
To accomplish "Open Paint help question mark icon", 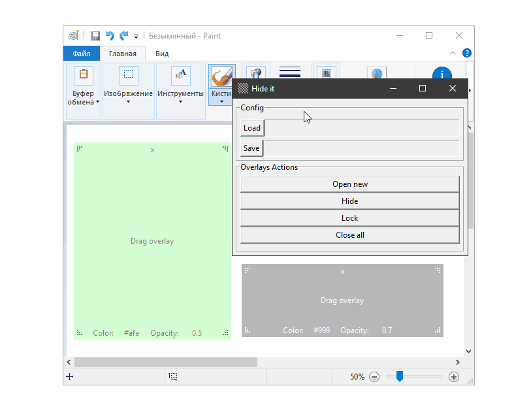I will tap(466, 53).
